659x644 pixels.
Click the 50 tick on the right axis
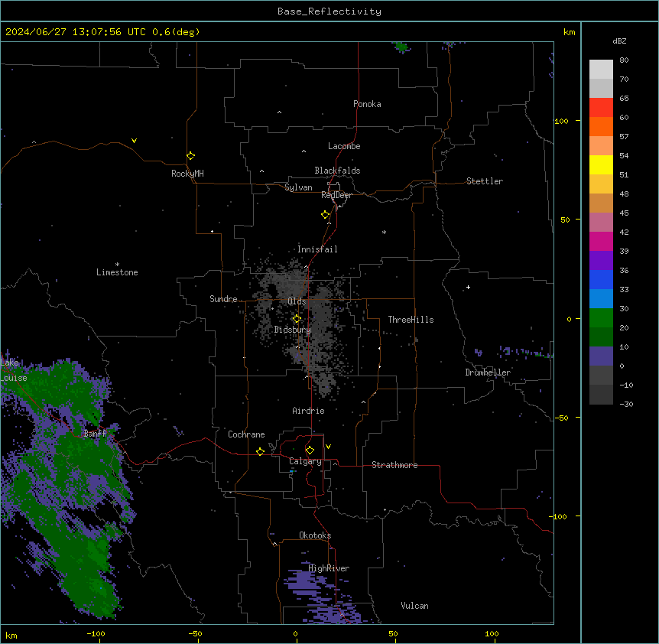click(x=565, y=220)
